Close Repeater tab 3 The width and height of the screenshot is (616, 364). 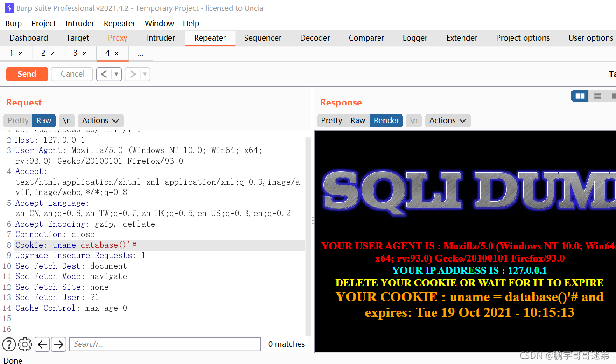click(84, 54)
